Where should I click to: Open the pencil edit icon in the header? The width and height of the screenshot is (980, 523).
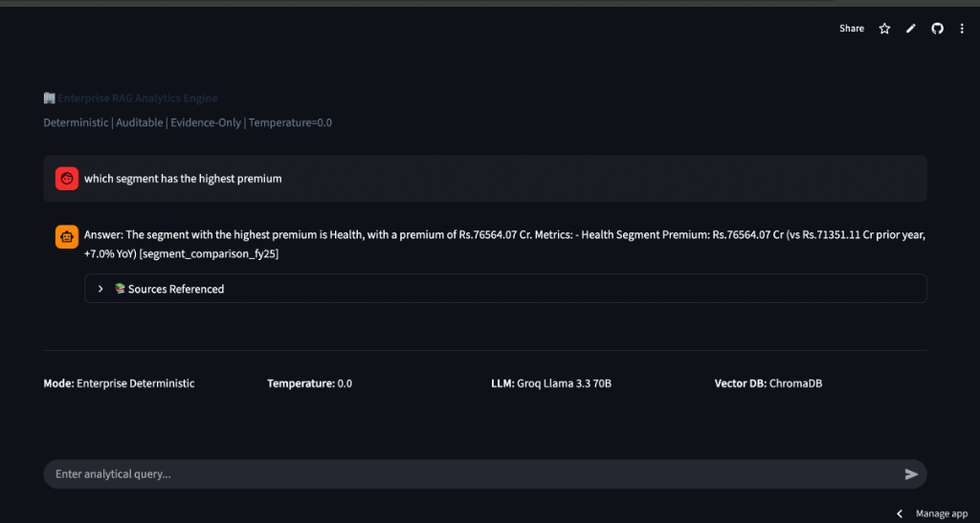(x=911, y=29)
